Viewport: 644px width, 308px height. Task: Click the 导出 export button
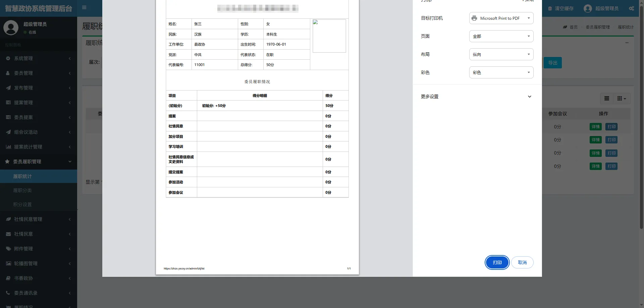[552, 63]
